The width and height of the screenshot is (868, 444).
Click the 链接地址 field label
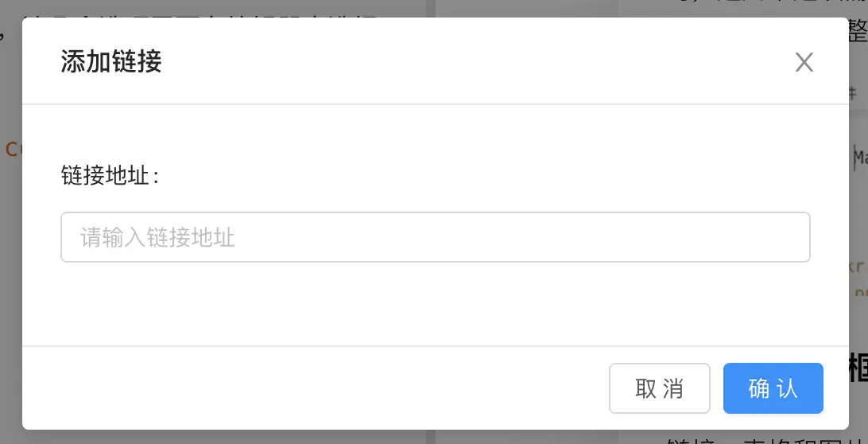(x=110, y=177)
